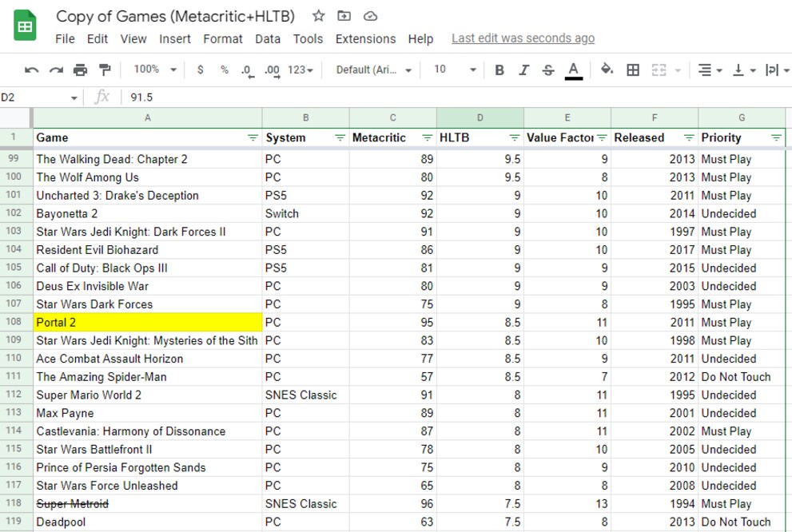Select column D header
Screen dimensions: 792x532
coord(480,117)
